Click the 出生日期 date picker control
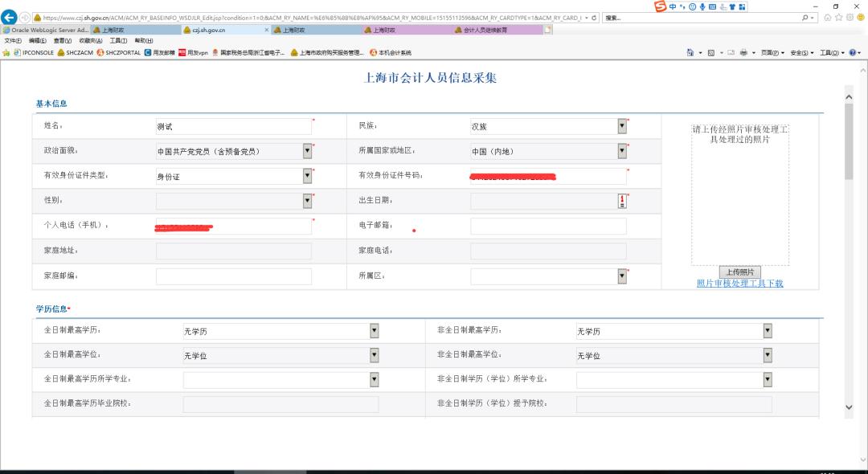 [621, 201]
